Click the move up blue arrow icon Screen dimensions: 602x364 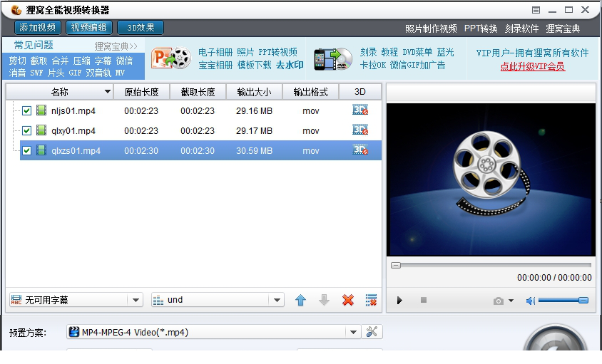pos(300,301)
